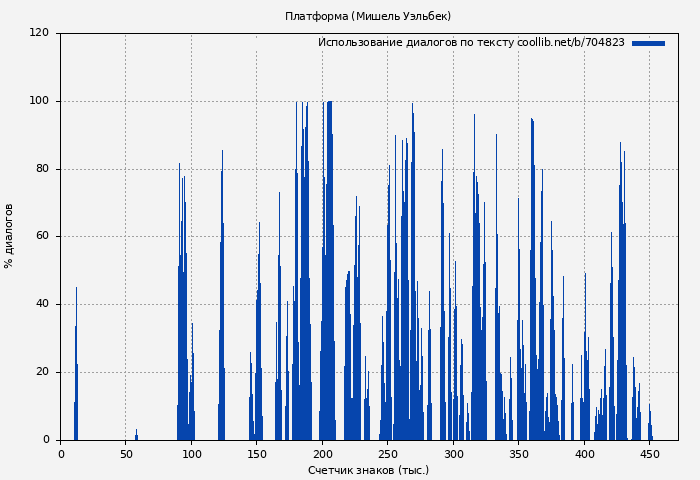The image size is (700, 480).
Task: Click the x-axis tick label 450
Action: tap(649, 454)
